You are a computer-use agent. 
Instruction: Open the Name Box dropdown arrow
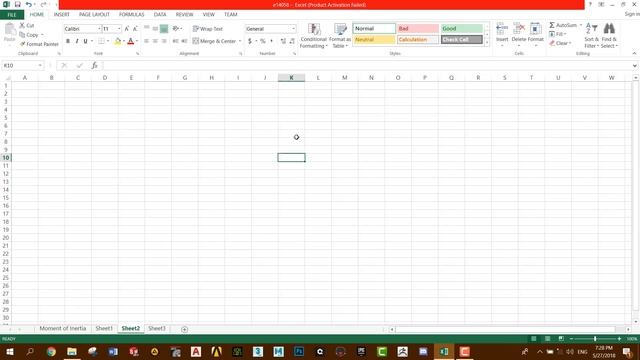(x=40, y=65)
